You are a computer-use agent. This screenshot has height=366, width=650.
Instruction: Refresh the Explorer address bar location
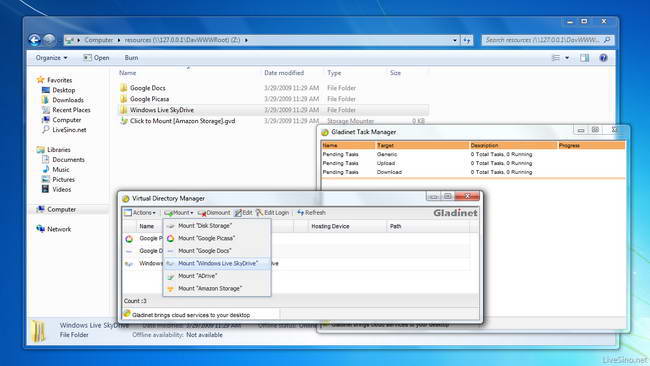[x=467, y=40]
